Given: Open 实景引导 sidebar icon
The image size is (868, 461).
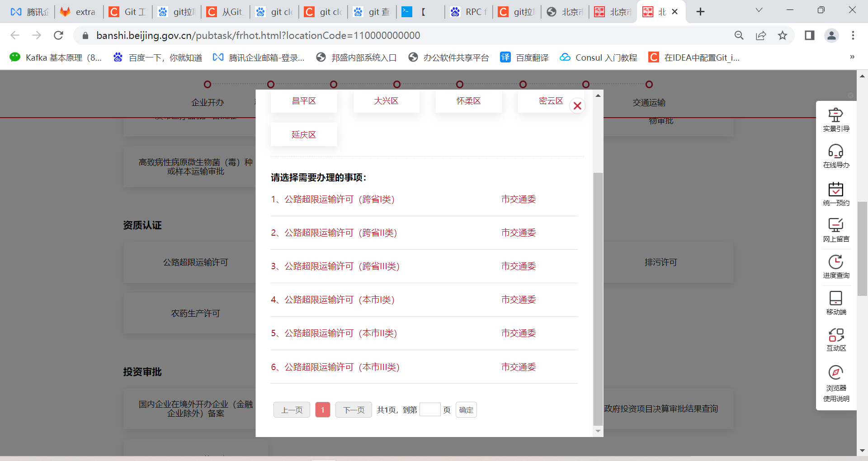Looking at the screenshot, I should pos(836,120).
